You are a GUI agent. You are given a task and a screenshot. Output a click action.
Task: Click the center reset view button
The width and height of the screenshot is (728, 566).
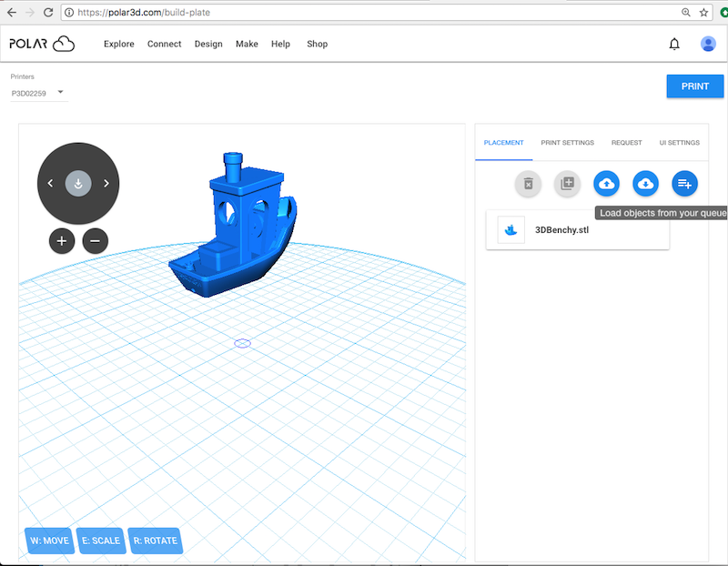coord(78,184)
